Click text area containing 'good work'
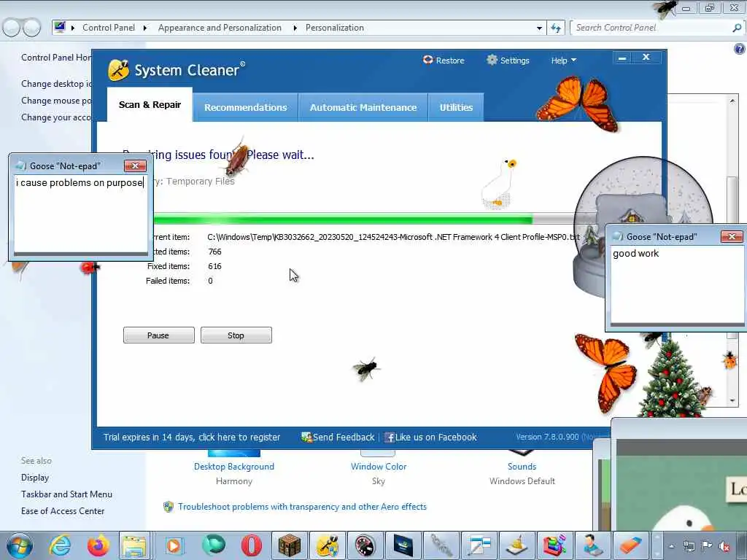This screenshot has height=560, width=747. tap(676, 285)
